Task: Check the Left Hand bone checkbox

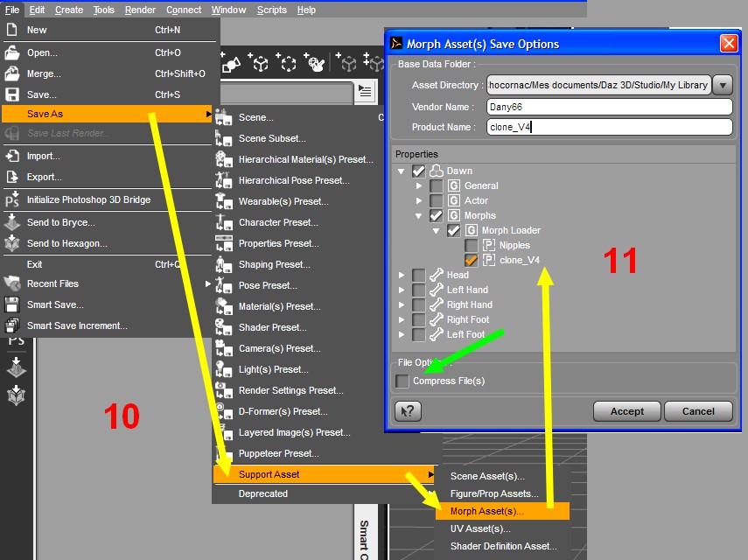Action: pos(418,290)
